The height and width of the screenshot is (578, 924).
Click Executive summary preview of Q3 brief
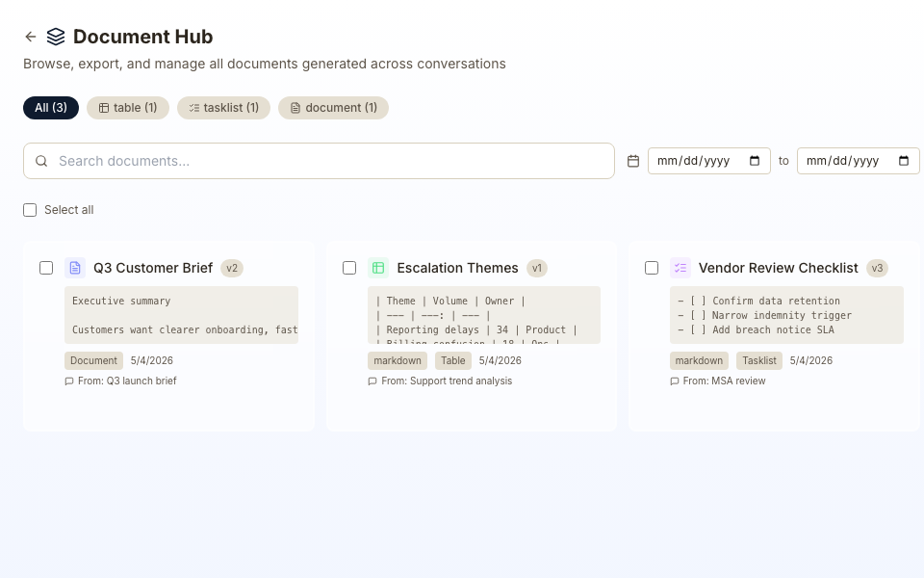(x=182, y=315)
